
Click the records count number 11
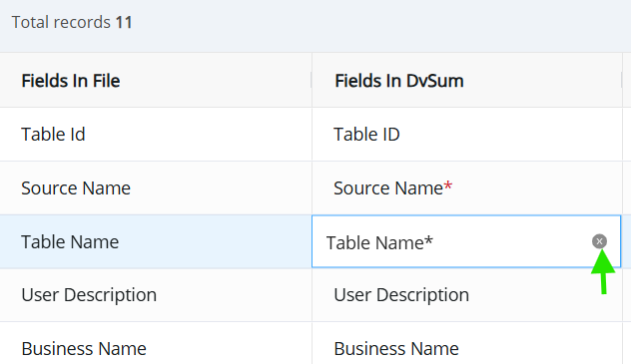[x=124, y=22]
